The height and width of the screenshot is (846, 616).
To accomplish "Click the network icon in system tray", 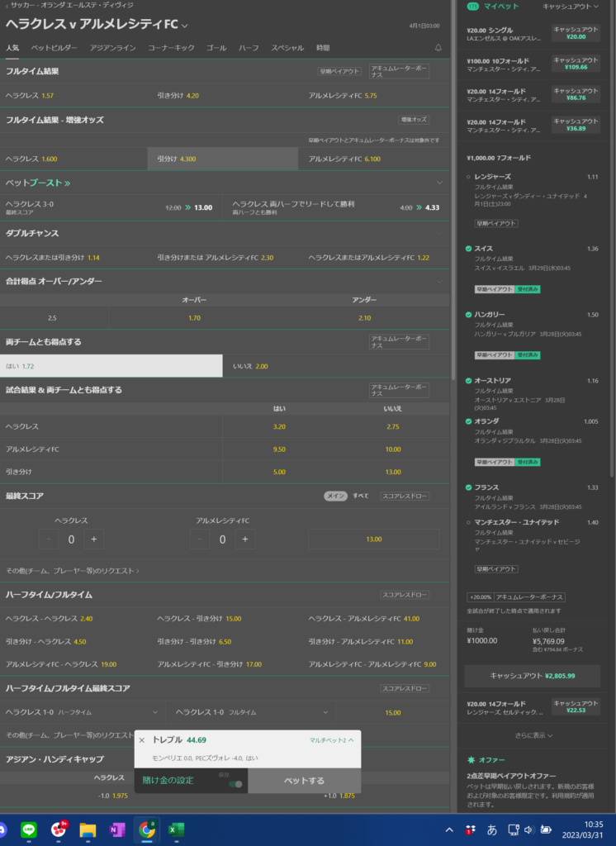I will [513, 829].
